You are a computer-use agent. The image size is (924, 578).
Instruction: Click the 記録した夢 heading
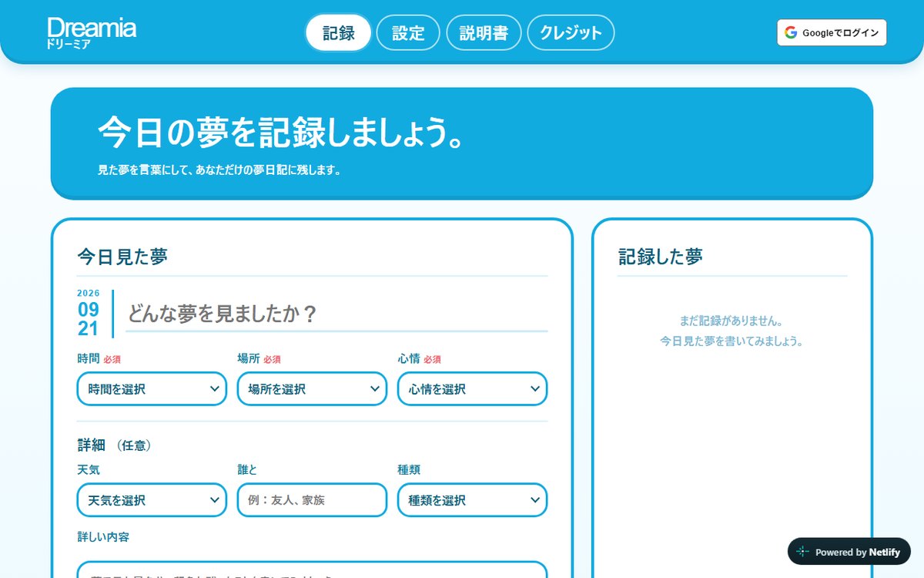[x=661, y=257]
